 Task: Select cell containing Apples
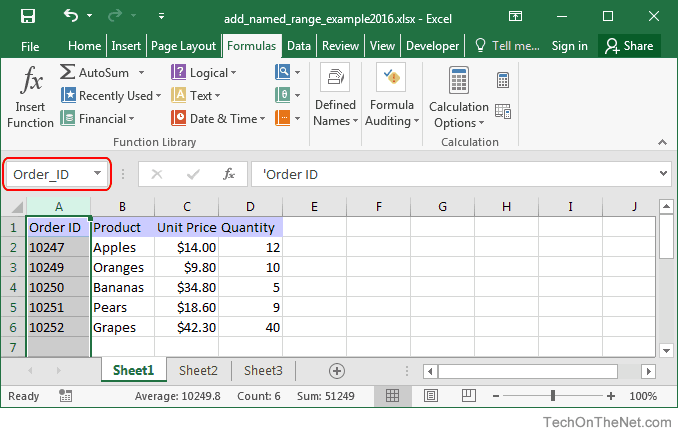click(122, 247)
